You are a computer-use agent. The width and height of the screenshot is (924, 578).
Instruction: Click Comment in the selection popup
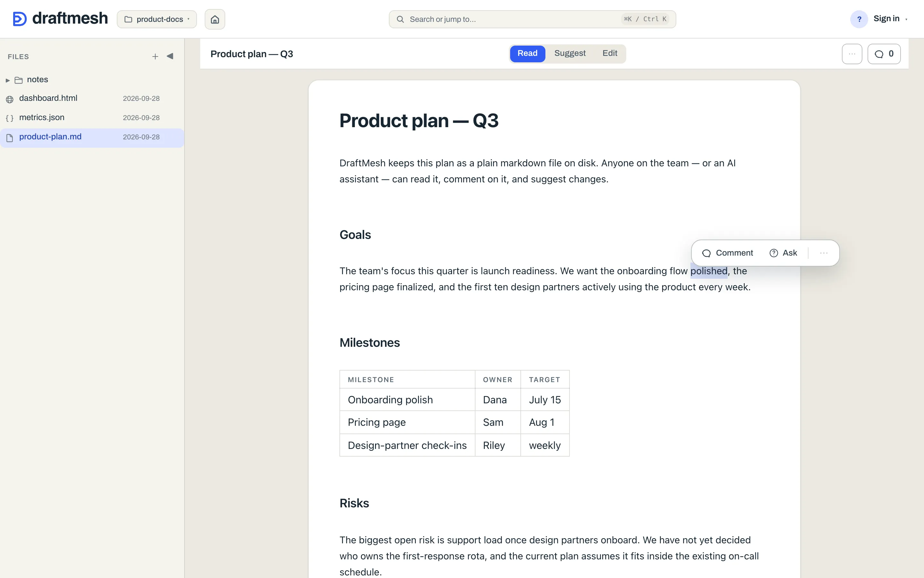pyautogui.click(x=728, y=253)
